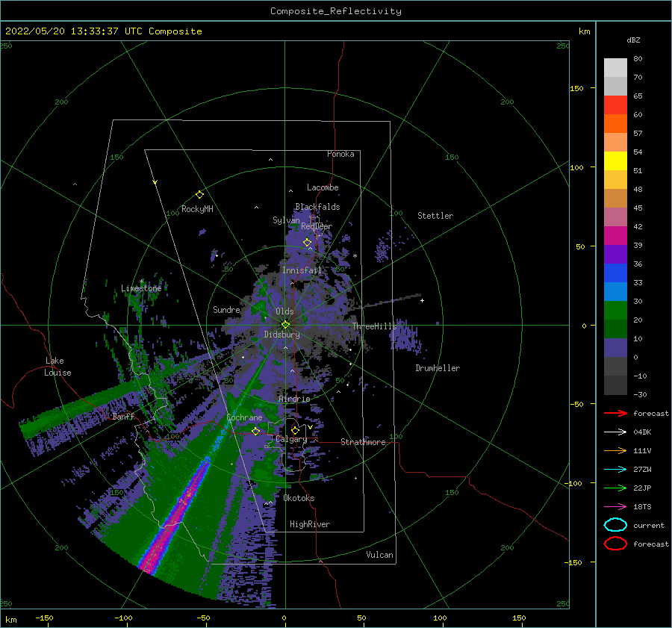Select the Cochrane label

pos(244,417)
